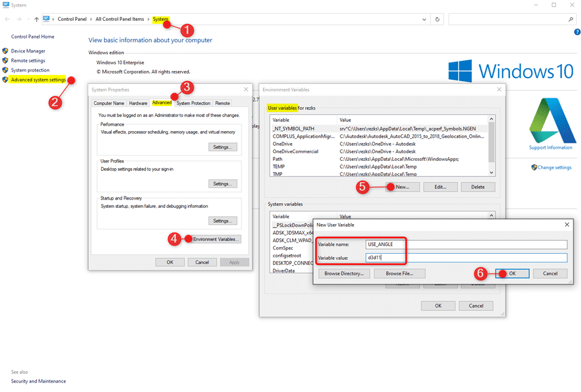The image size is (581, 392).
Task: Click the System protection shield icon
Action: [5, 70]
